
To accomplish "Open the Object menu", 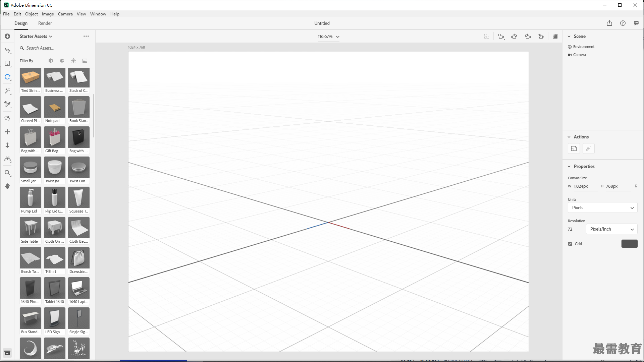I will click(x=32, y=14).
